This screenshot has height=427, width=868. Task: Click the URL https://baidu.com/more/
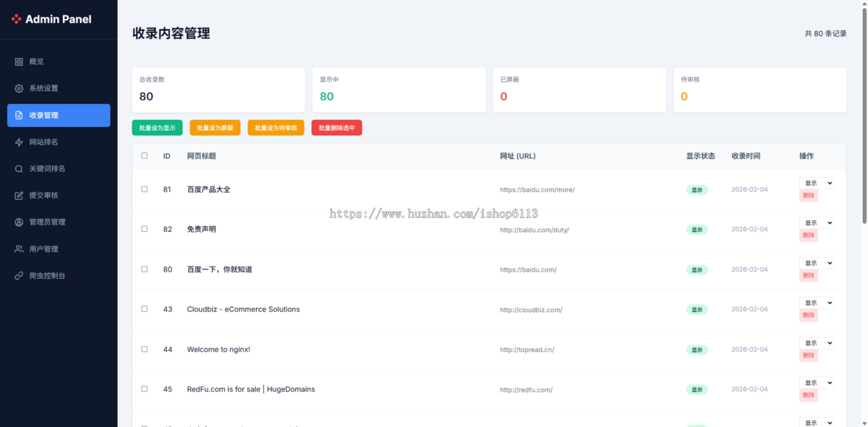tap(537, 190)
